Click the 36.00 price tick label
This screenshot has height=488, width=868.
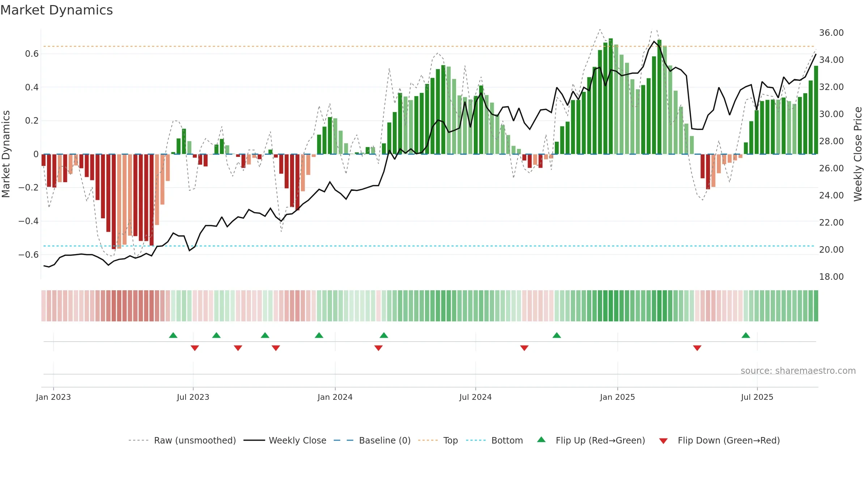[831, 33]
